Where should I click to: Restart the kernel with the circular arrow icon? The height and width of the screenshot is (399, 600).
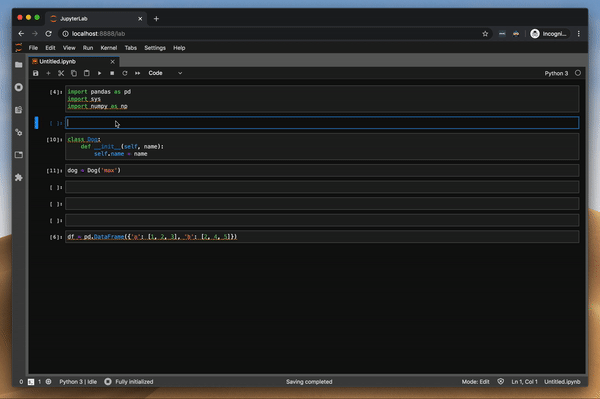click(x=125, y=73)
